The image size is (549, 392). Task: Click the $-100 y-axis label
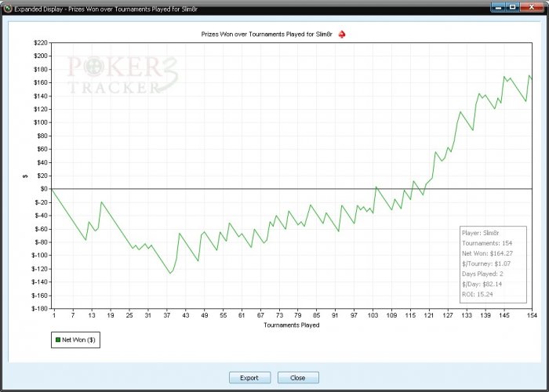[39, 255]
